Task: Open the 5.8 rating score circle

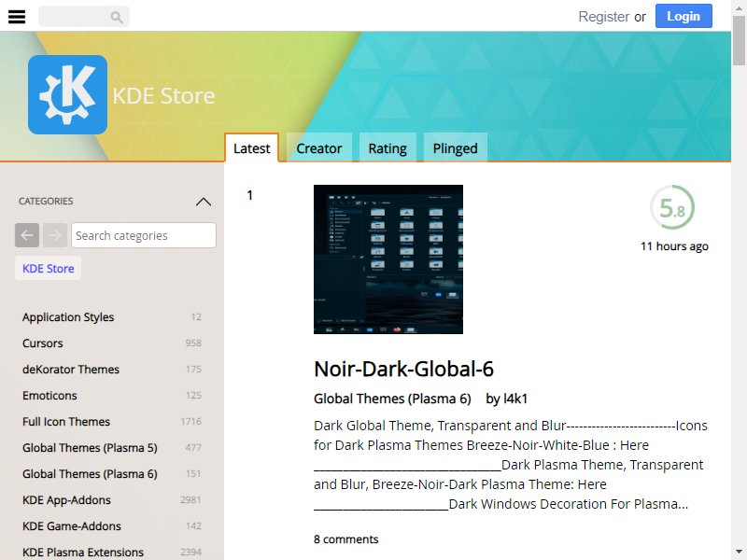Action: click(x=672, y=207)
